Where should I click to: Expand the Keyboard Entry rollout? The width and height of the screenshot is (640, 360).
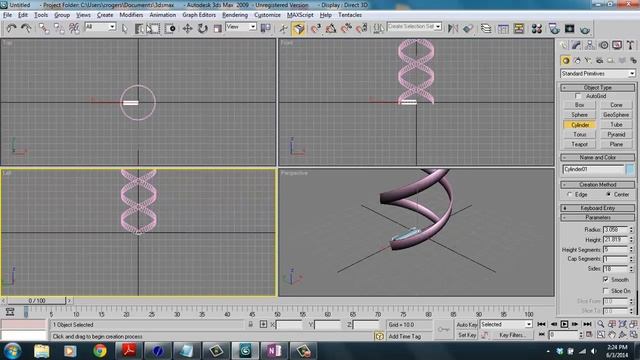[x=598, y=208]
